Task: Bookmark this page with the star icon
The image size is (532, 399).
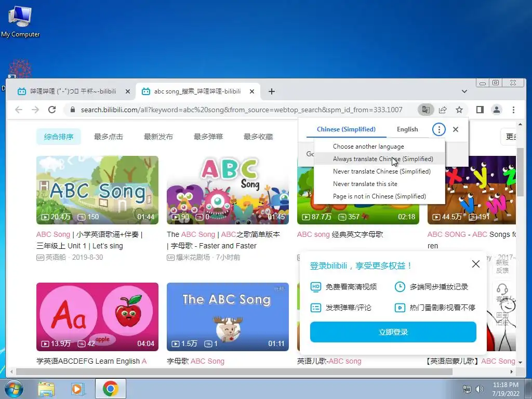Action: (x=459, y=110)
